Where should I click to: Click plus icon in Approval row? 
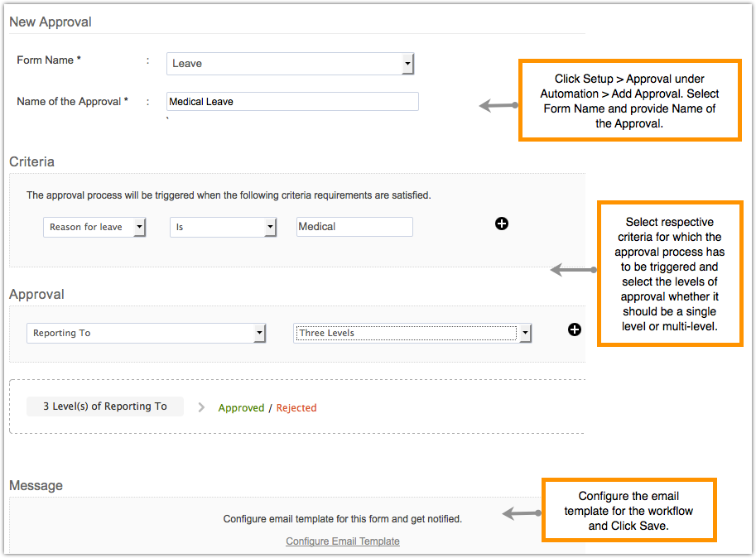pos(574,330)
